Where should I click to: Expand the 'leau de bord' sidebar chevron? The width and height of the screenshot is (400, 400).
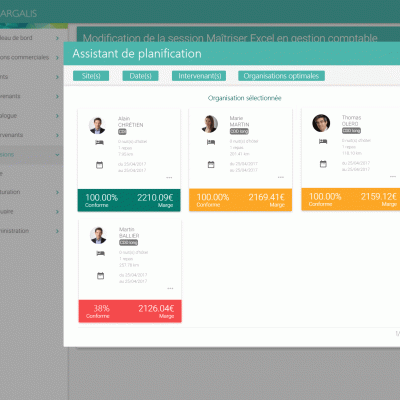[x=57, y=38]
